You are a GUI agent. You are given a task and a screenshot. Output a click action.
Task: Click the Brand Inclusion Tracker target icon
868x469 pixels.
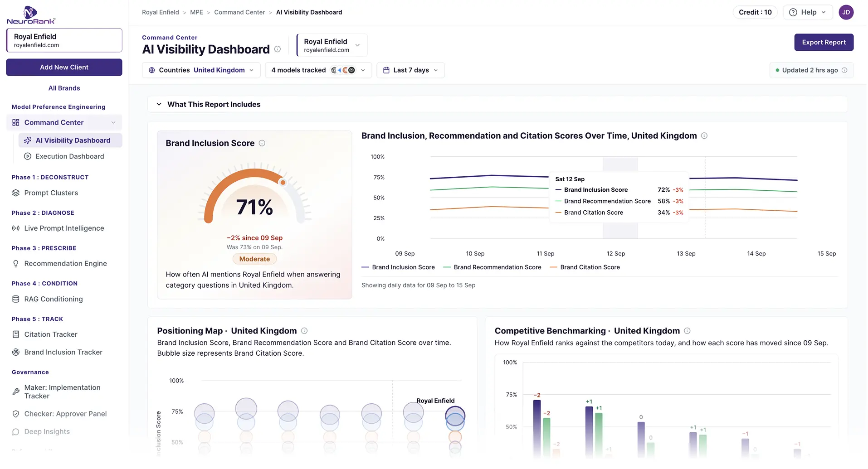point(16,352)
